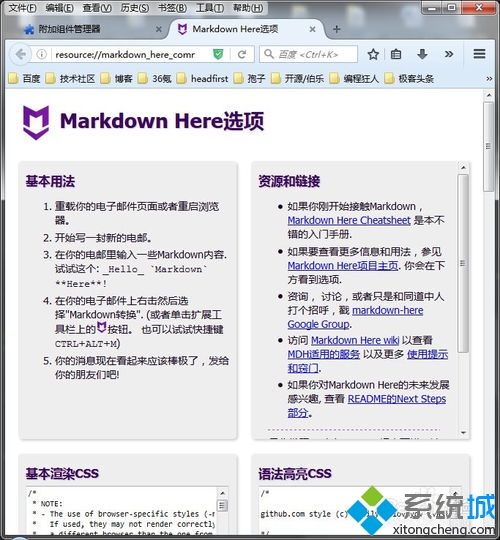This screenshot has height=540, width=500.
Task: Click the 资源和链接 panel scrollbar thumb
Action: click(463, 263)
